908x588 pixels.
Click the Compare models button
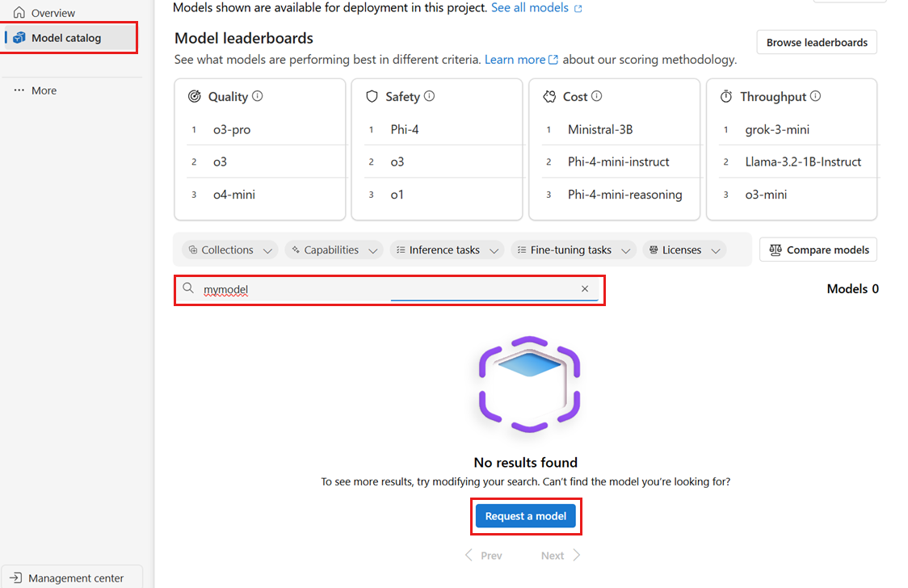818,250
